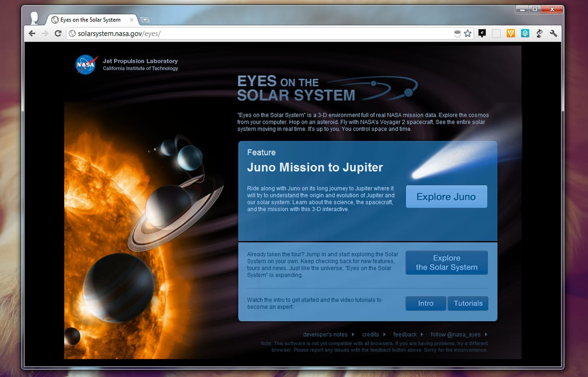The width and height of the screenshot is (588, 377).
Task: Open the orange V extension icon
Action: [x=511, y=33]
